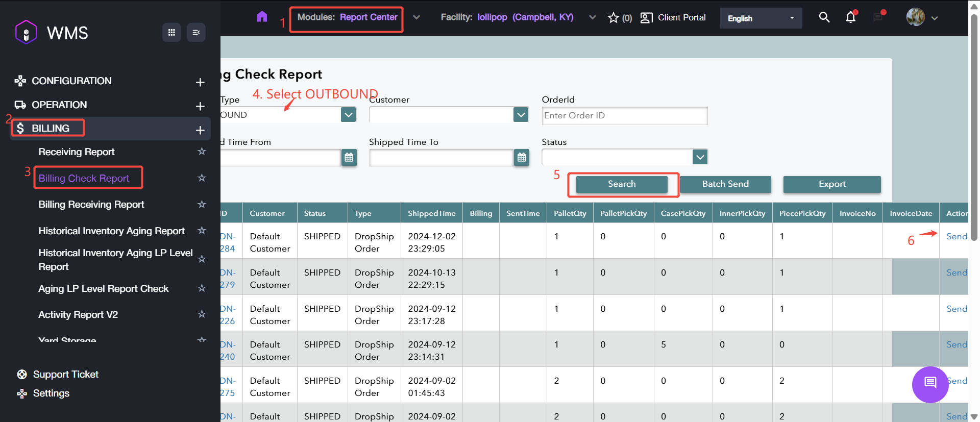Select Historical Inventory Aging Report
This screenshot has width=980, height=422.
pyautogui.click(x=111, y=231)
